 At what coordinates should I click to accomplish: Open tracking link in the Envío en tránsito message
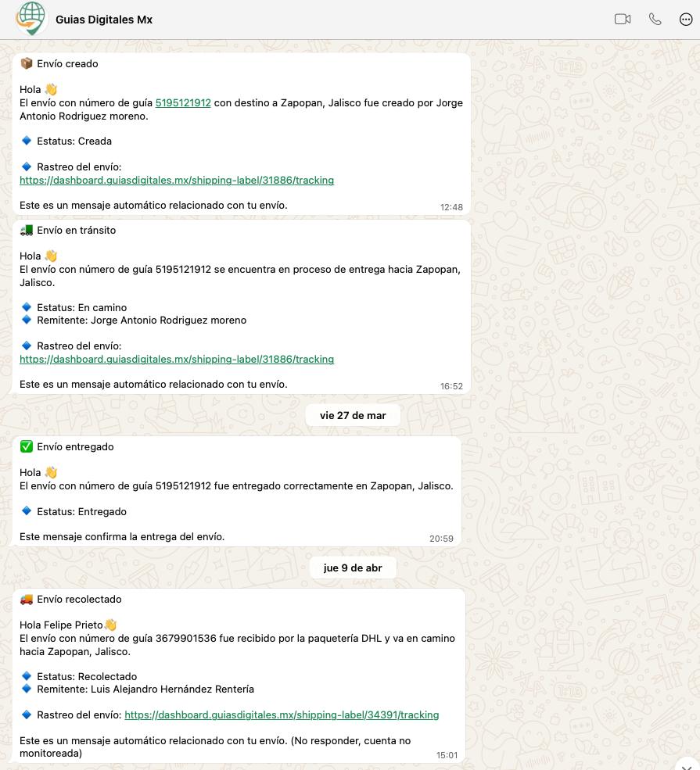coord(177,359)
